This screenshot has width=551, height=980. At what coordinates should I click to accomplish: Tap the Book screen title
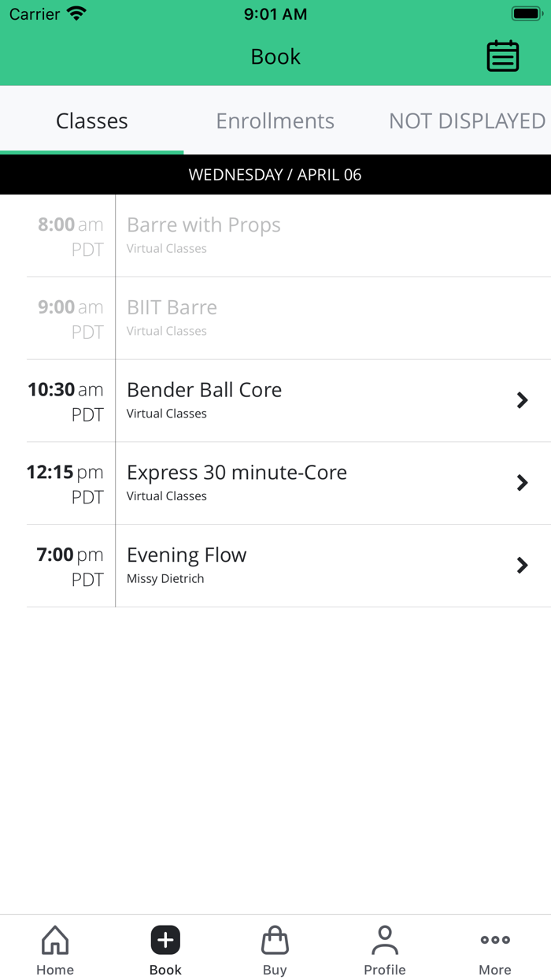(275, 56)
